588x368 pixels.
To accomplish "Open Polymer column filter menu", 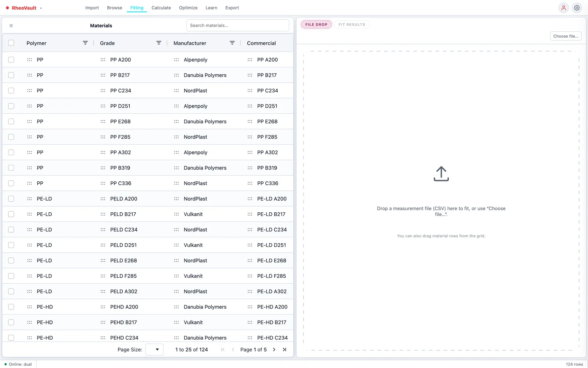I will point(85,43).
